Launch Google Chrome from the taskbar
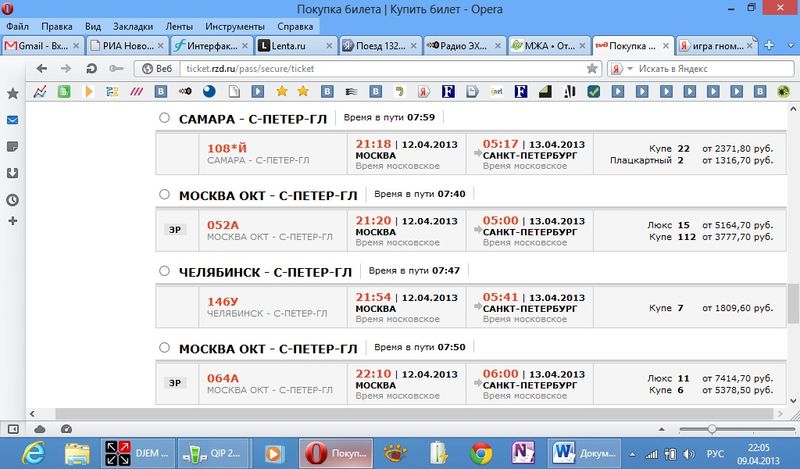 (482, 452)
